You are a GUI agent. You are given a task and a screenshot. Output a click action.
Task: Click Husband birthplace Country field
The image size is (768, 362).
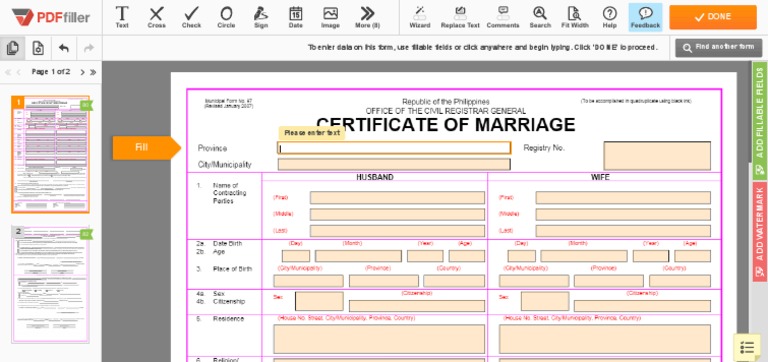pos(454,281)
